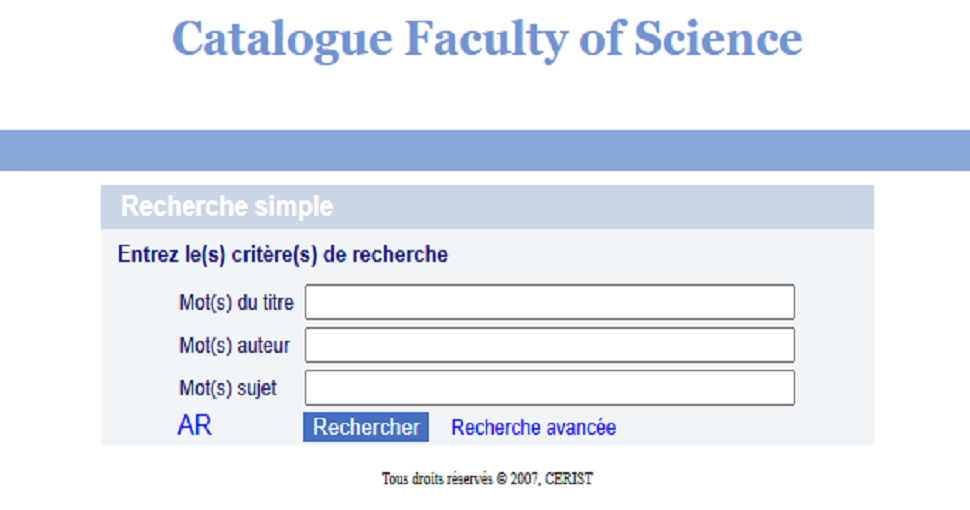This screenshot has height=510, width=970.
Task: Click the word 'Faculty' in the page title
Action: click(484, 39)
